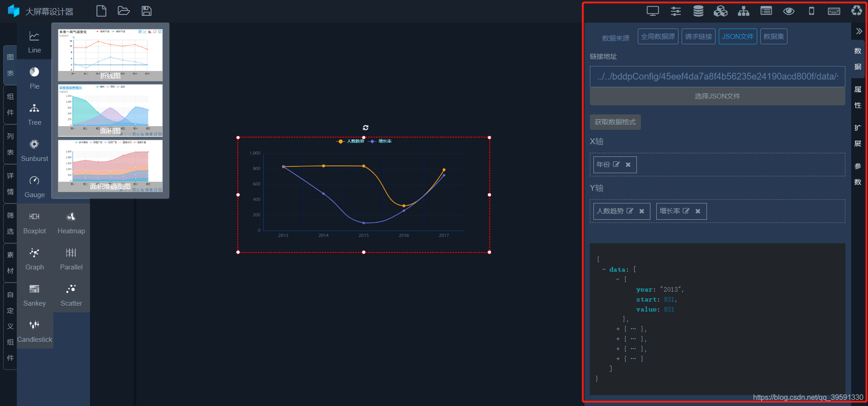Open the 筛选 left sidebar tab
This screenshot has height=406, width=868.
(10, 223)
